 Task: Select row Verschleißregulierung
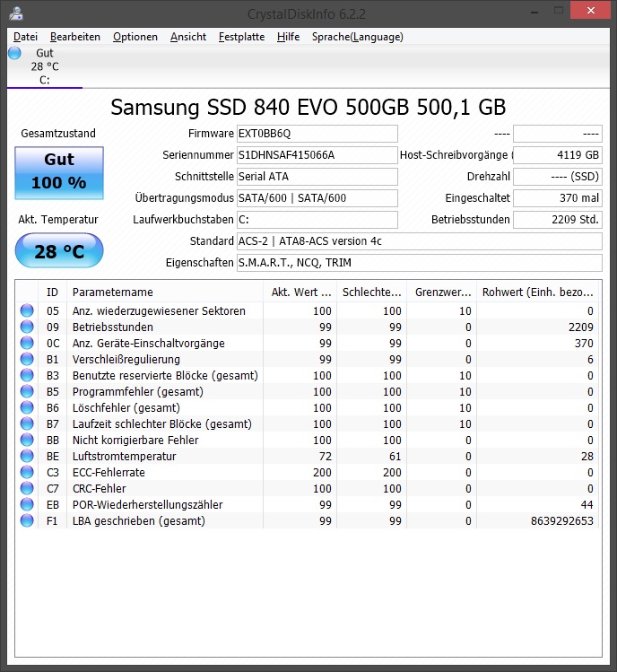click(x=308, y=359)
